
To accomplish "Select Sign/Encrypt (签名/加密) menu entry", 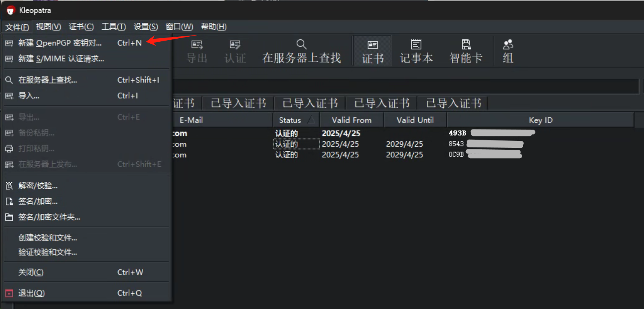I will pyautogui.click(x=38, y=201).
